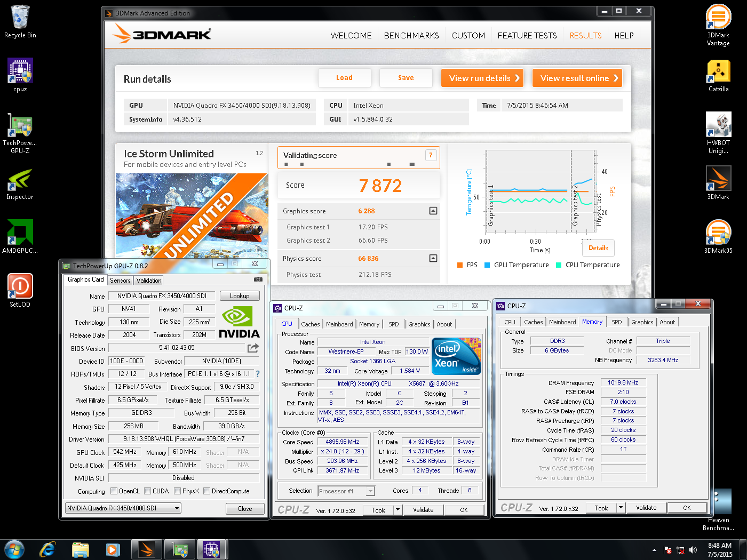Launch 3DMark Vantage desktop icon
The width and height of the screenshot is (747, 560).
718,25
